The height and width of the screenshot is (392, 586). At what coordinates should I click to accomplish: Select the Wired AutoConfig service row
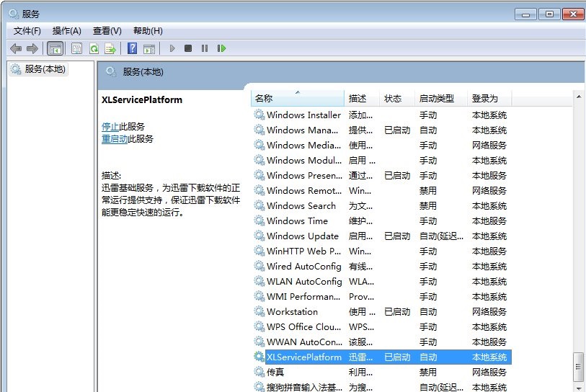[381, 267]
